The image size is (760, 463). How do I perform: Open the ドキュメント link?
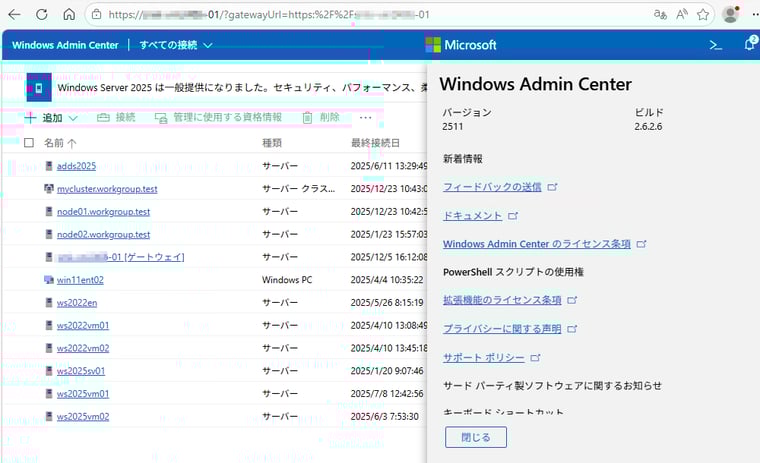472,216
